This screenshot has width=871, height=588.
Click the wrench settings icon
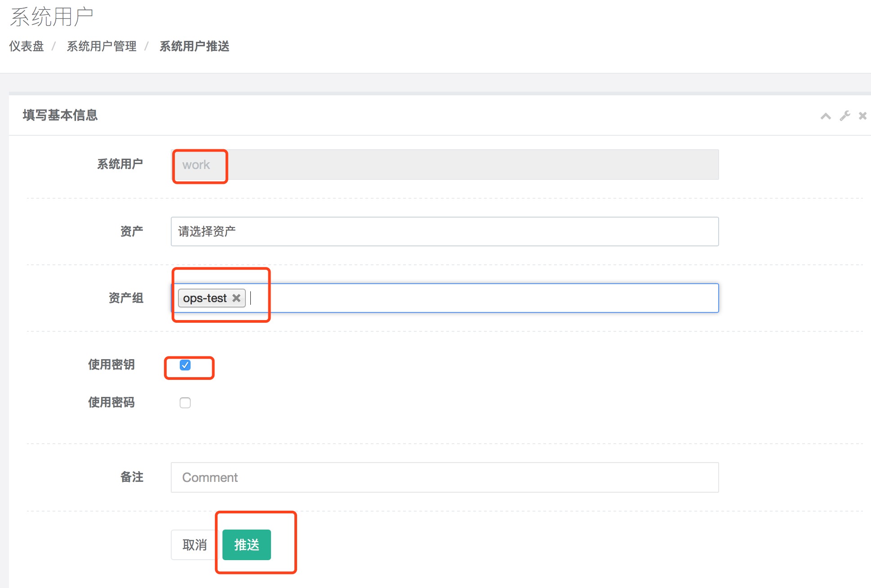844,116
